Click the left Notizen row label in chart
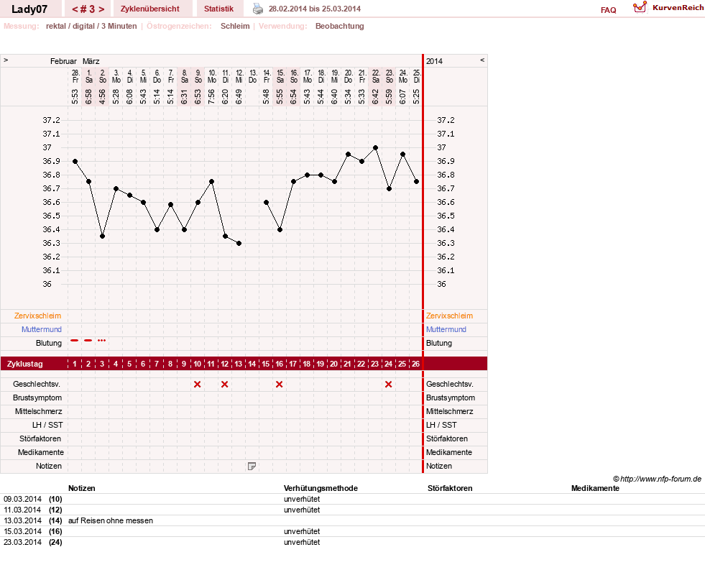The image size is (705, 588). tap(49, 466)
